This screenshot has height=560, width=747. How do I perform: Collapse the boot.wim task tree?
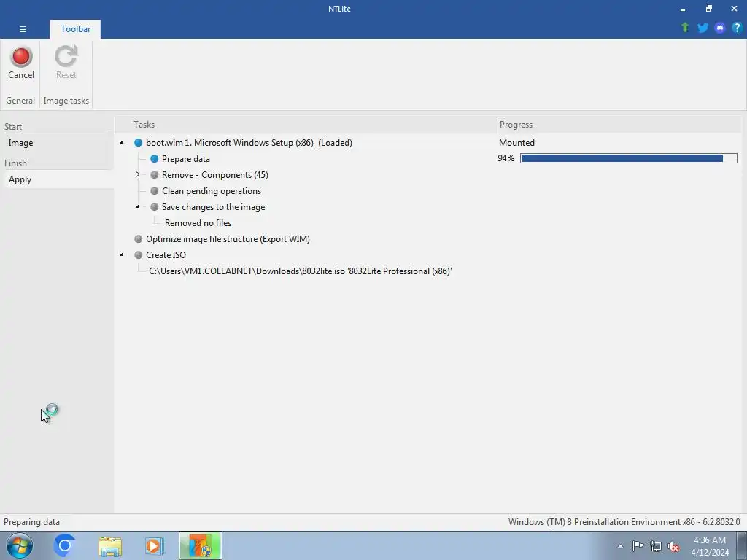point(122,142)
